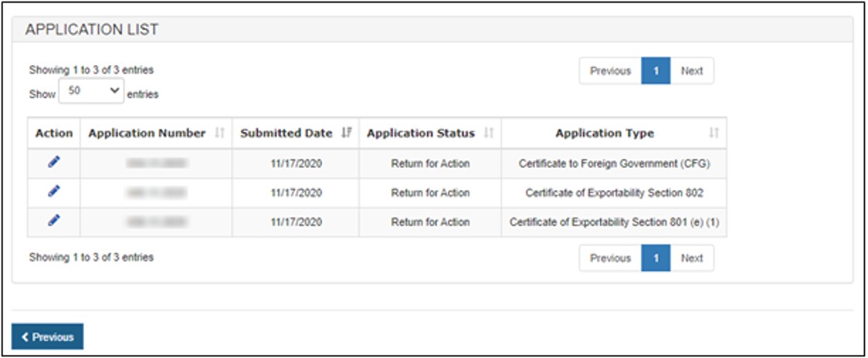Click the Certificate of Exportability Section 801 cell
This screenshot has width=868, height=358.
point(614,222)
